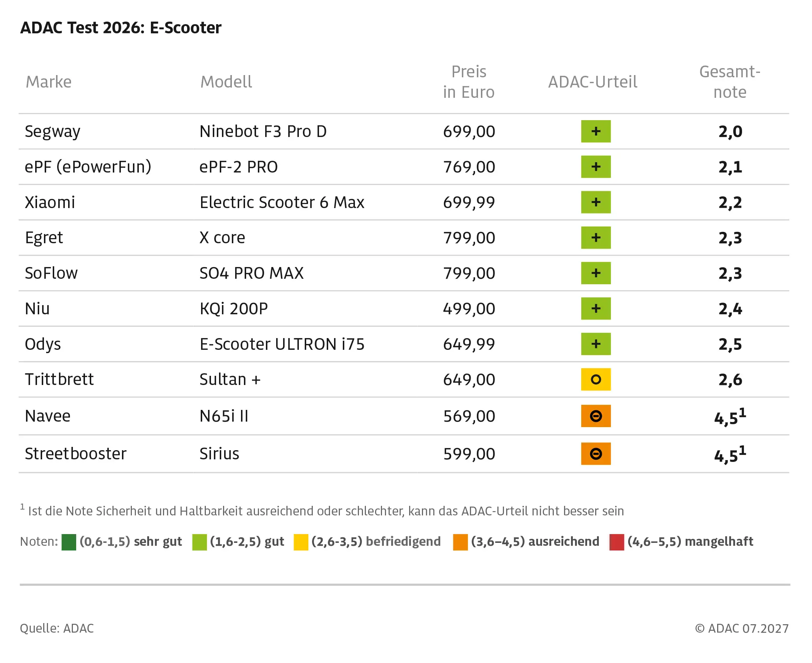Click the red mangelhaft legend swatch
Screen dimensions: 812x663
[x=616, y=542]
